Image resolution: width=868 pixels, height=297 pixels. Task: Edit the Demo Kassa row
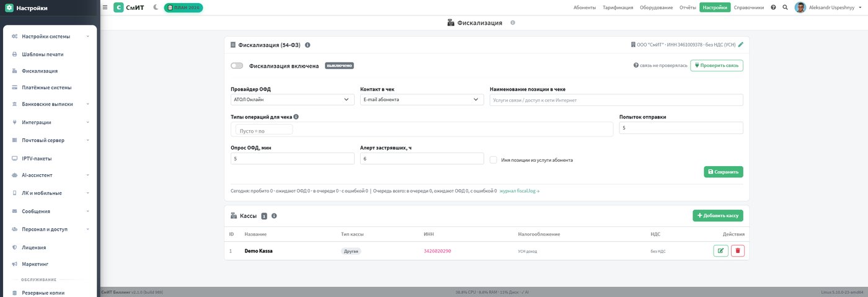(721, 251)
